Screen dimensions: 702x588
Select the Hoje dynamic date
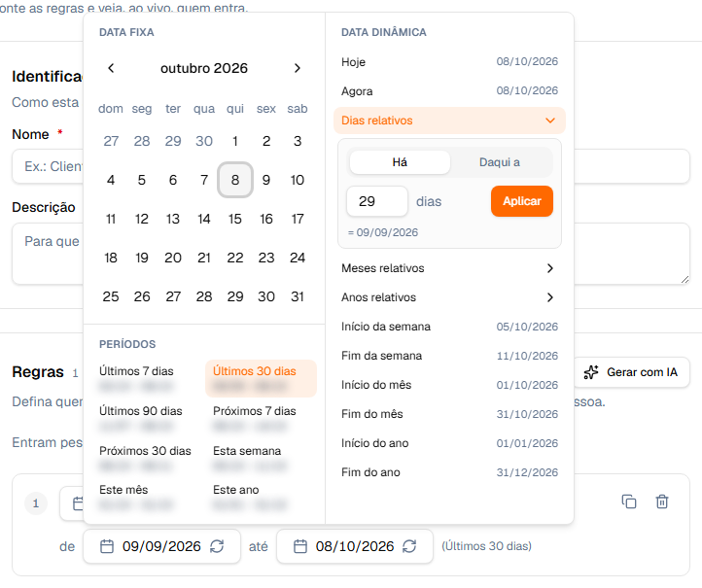click(449, 62)
